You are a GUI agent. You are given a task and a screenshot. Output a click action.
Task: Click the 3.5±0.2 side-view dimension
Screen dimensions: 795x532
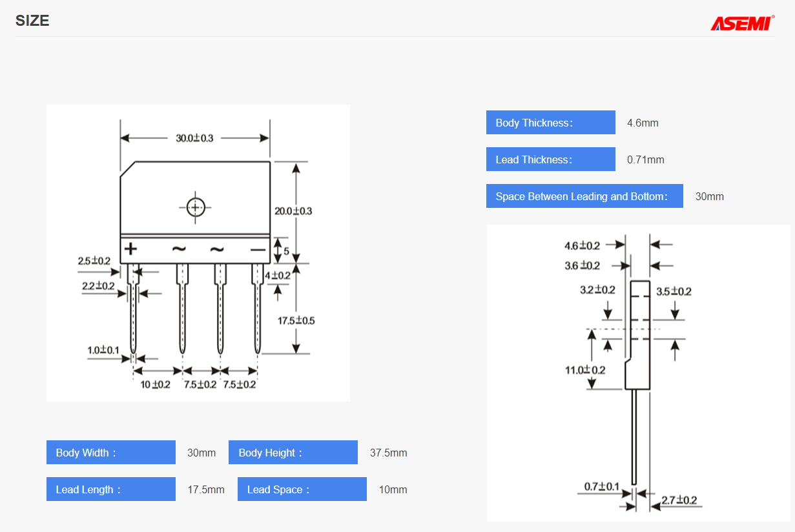pos(674,291)
